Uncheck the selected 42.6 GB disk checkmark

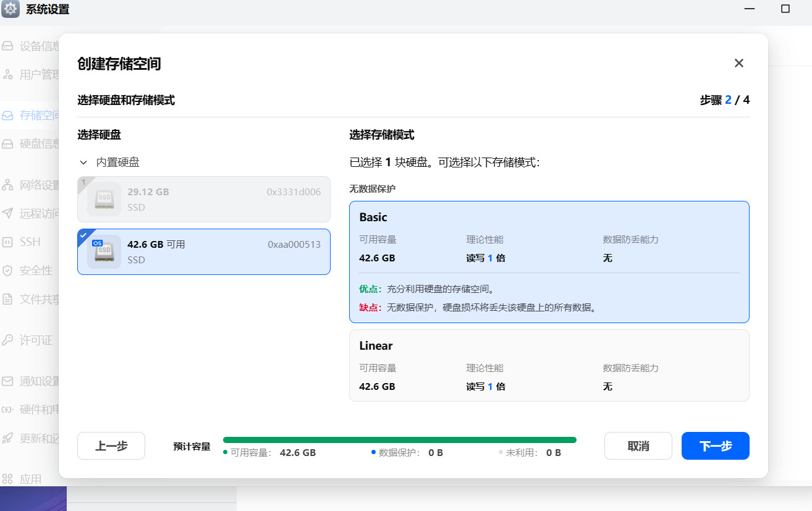coord(83,235)
